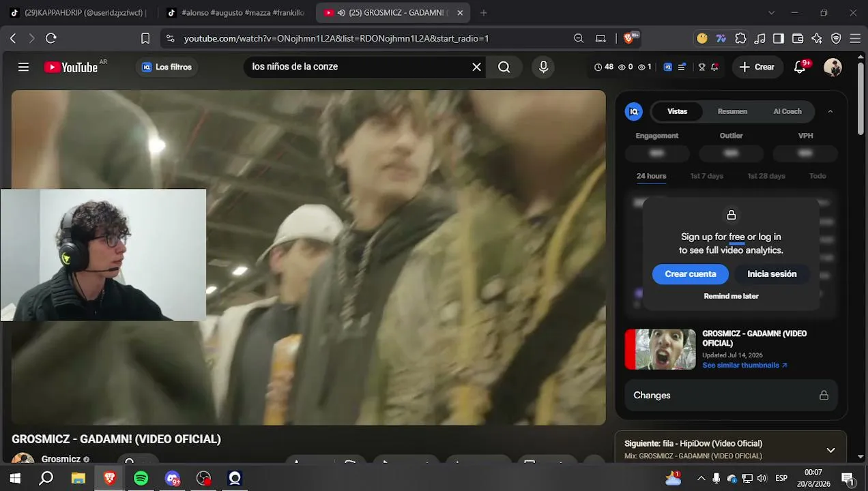Open the extensions puzzle-piece menu

tap(740, 38)
